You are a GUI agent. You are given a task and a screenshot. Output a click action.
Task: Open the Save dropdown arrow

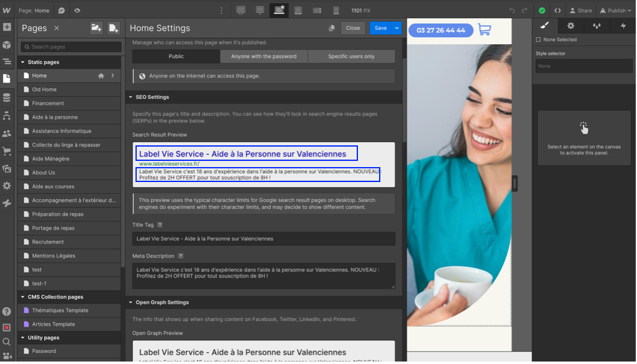pos(397,28)
